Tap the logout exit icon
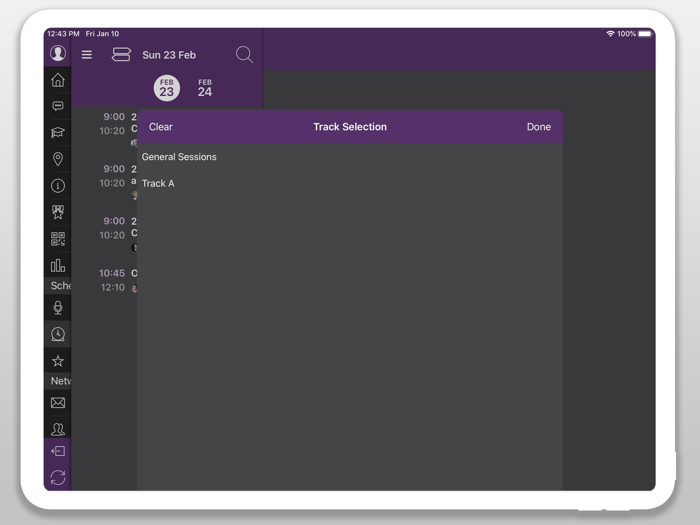Screen dimensions: 700x525 (58, 451)
